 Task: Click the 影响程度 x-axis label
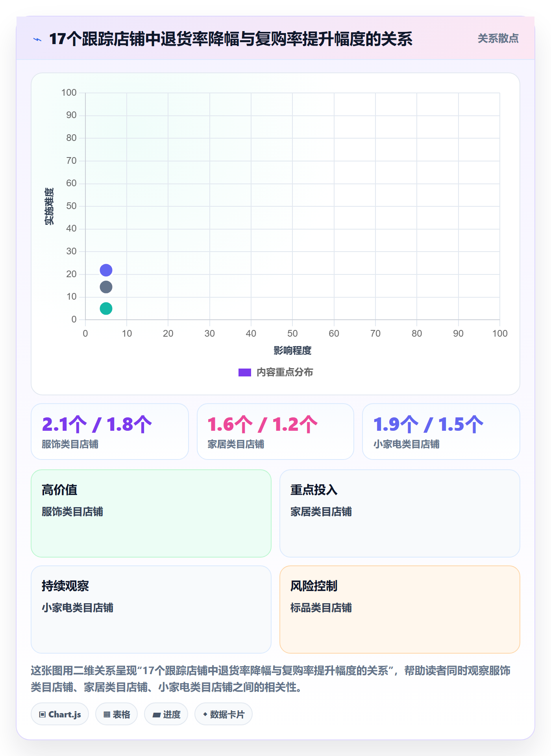292,350
